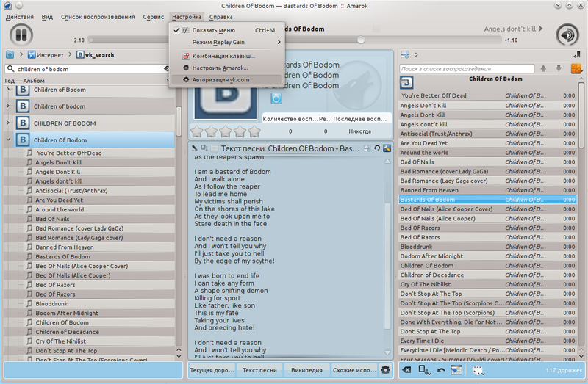Open applet configuration gear icon

(x=385, y=370)
